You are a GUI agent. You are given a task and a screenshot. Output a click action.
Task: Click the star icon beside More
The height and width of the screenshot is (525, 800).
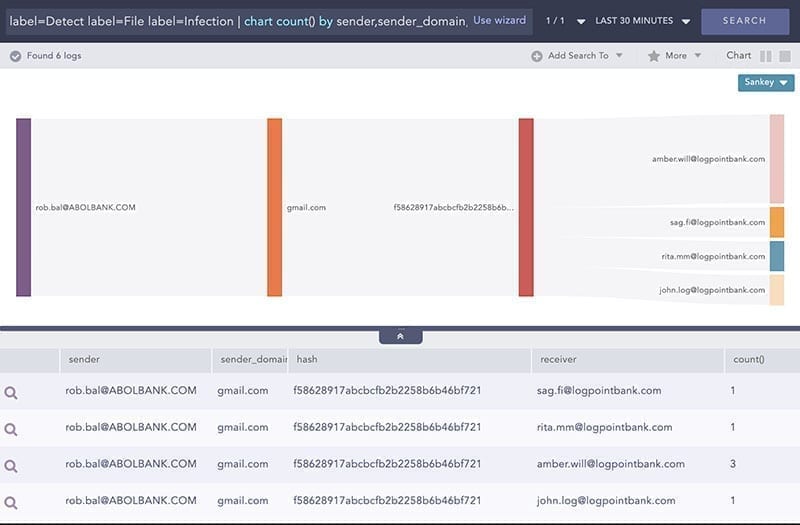(x=654, y=56)
